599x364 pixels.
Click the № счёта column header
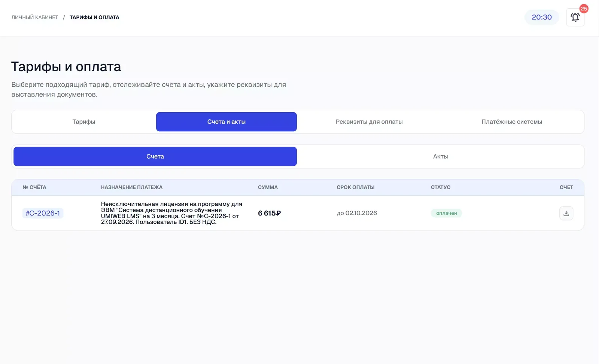click(34, 187)
